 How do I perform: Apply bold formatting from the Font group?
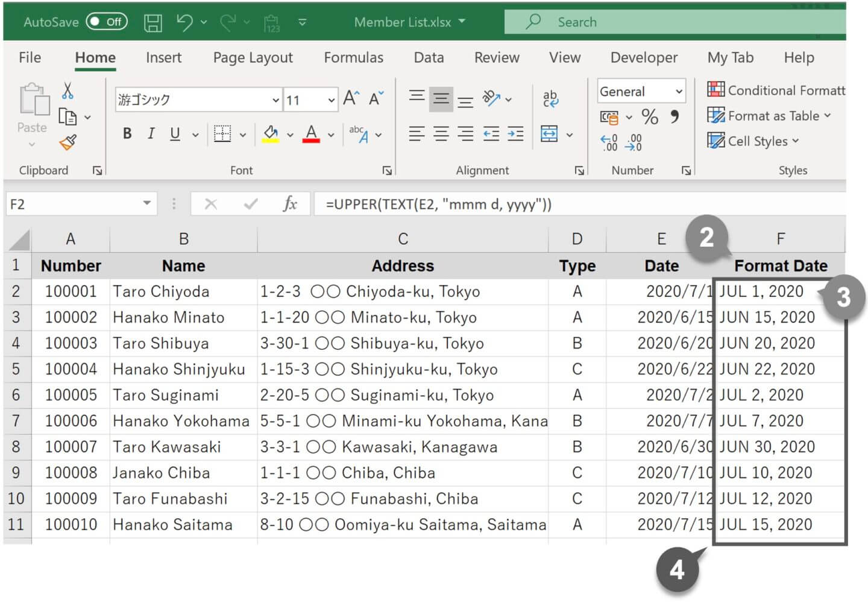(x=127, y=133)
